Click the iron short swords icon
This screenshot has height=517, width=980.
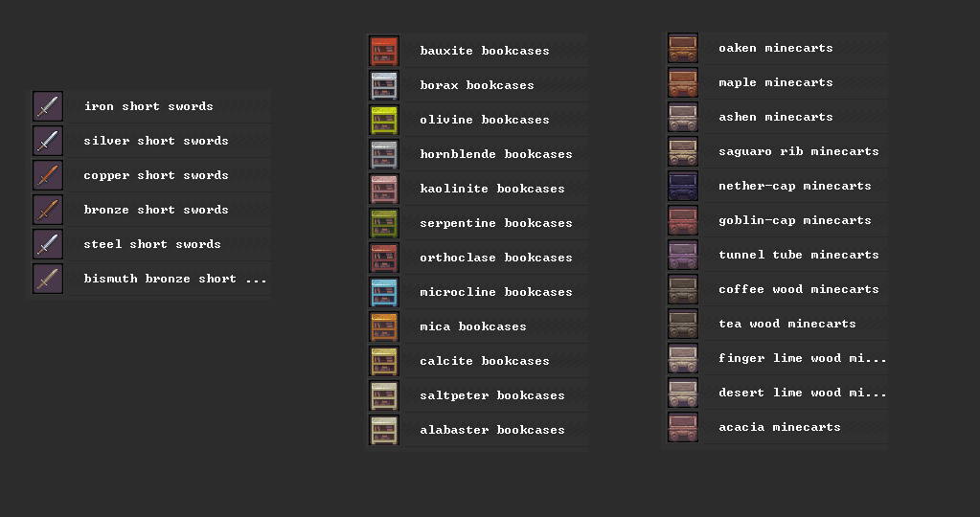pyautogui.click(x=48, y=106)
